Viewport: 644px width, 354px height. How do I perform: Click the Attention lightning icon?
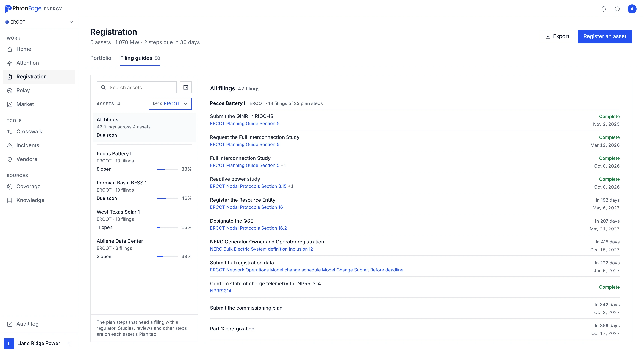pos(10,63)
